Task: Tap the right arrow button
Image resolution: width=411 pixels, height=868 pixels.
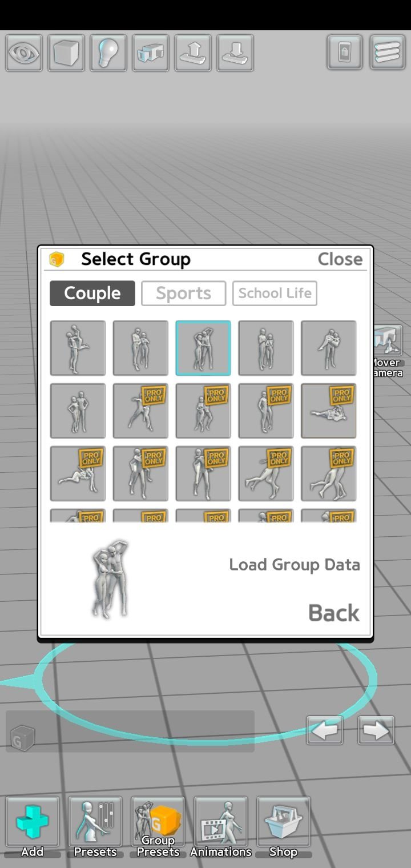Action: [x=376, y=730]
